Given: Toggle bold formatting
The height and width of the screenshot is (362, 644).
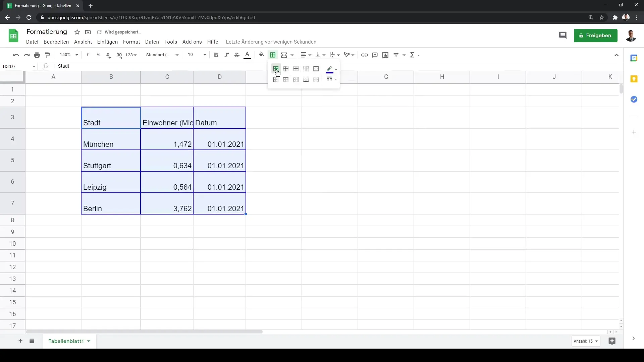Looking at the screenshot, I should pos(216,55).
